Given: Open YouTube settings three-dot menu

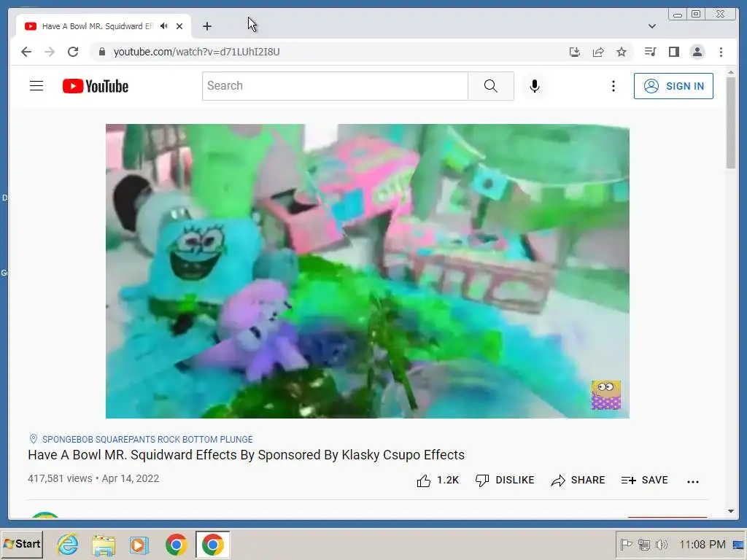Looking at the screenshot, I should (613, 86).
